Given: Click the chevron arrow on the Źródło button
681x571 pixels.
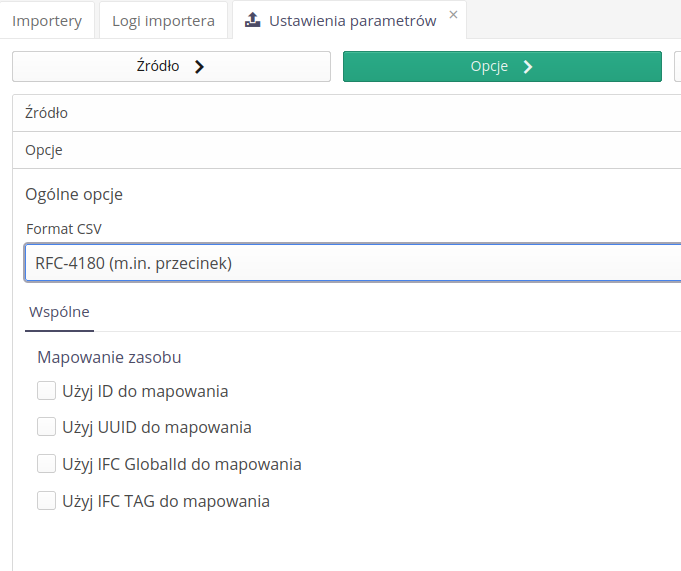Looking at the screenshot, I should coord(199,67).
